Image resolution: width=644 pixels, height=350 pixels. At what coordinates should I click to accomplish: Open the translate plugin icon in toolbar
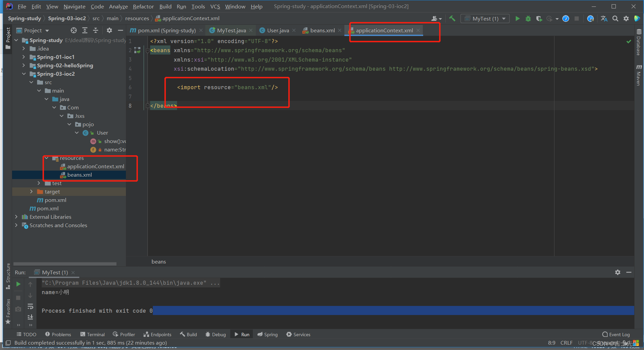(604, 19)
